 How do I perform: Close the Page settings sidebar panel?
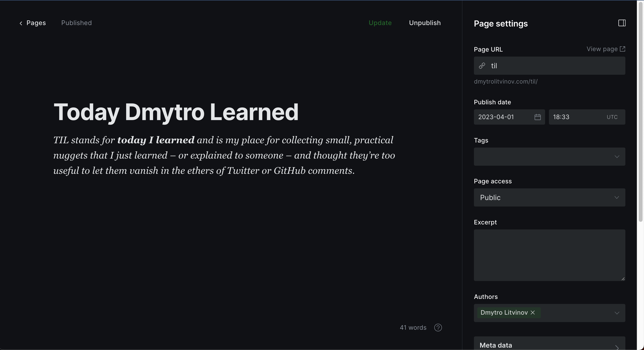(622, 23)
